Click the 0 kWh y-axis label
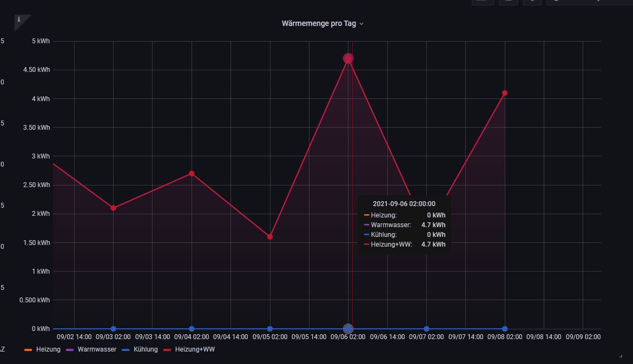633x364 pixels. pos(41,329)
